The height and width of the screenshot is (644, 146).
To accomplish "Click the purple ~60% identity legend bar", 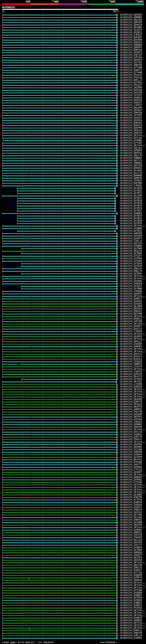I will tap(73, 4).
